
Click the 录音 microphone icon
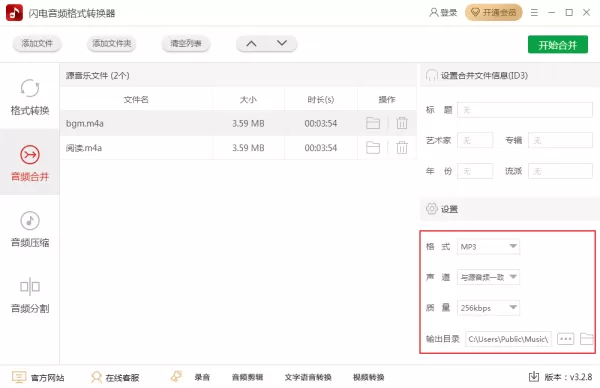coord(176,376)
